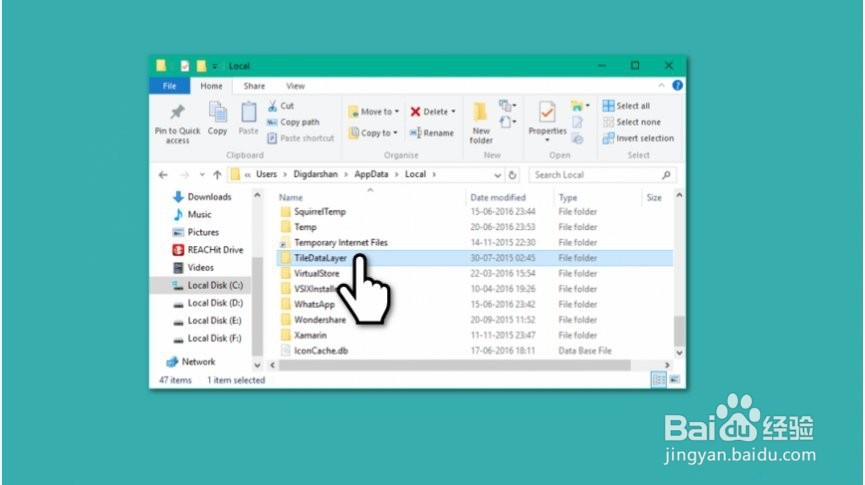Sort by the Type column header

click(568, 198)
